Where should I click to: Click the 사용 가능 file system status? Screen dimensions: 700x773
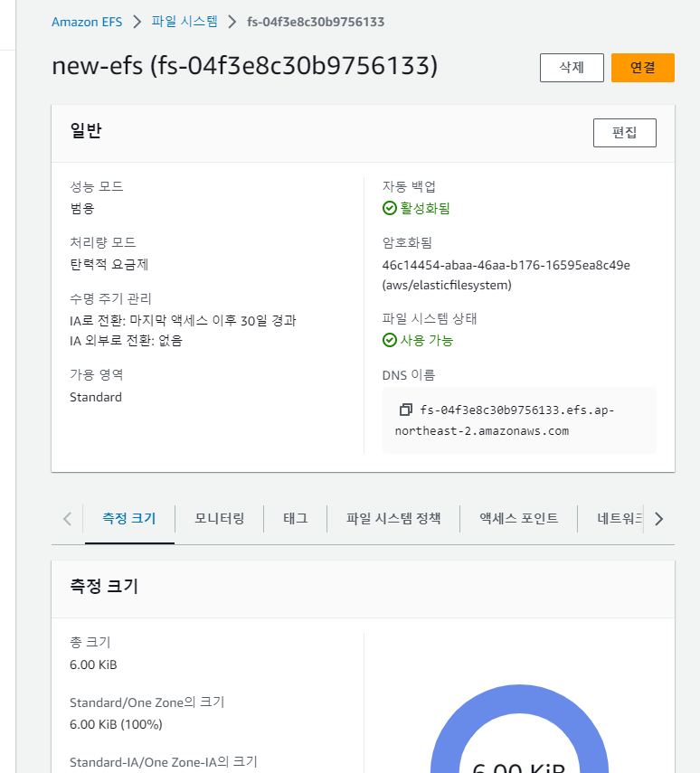pos(427,340)
